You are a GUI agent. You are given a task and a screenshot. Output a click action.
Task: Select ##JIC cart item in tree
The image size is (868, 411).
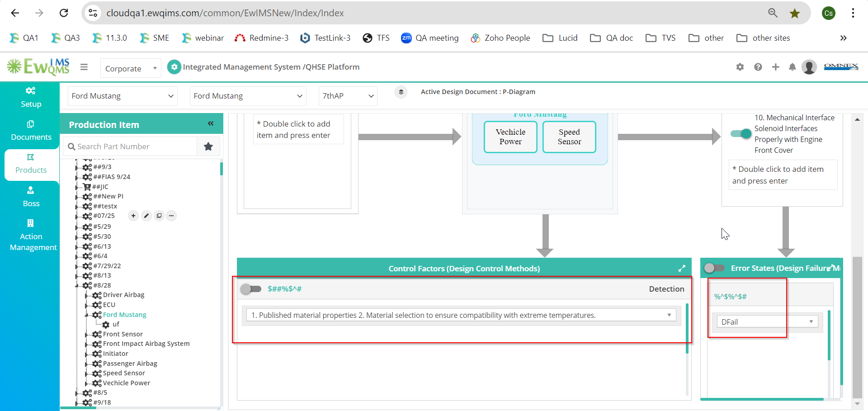100,187
